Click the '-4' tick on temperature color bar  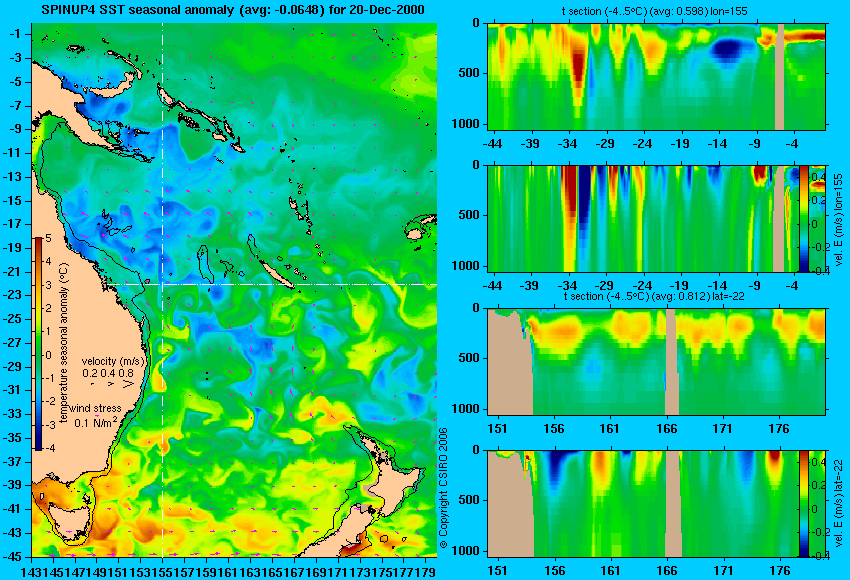tap(49, 448)
